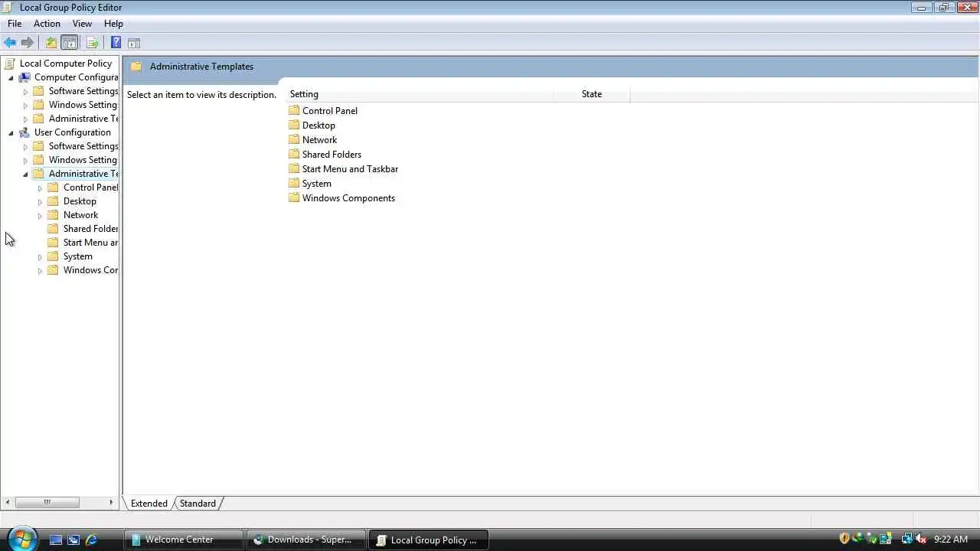
Task: Collapse the Computer Configuration node arrow
Action: 11,77
